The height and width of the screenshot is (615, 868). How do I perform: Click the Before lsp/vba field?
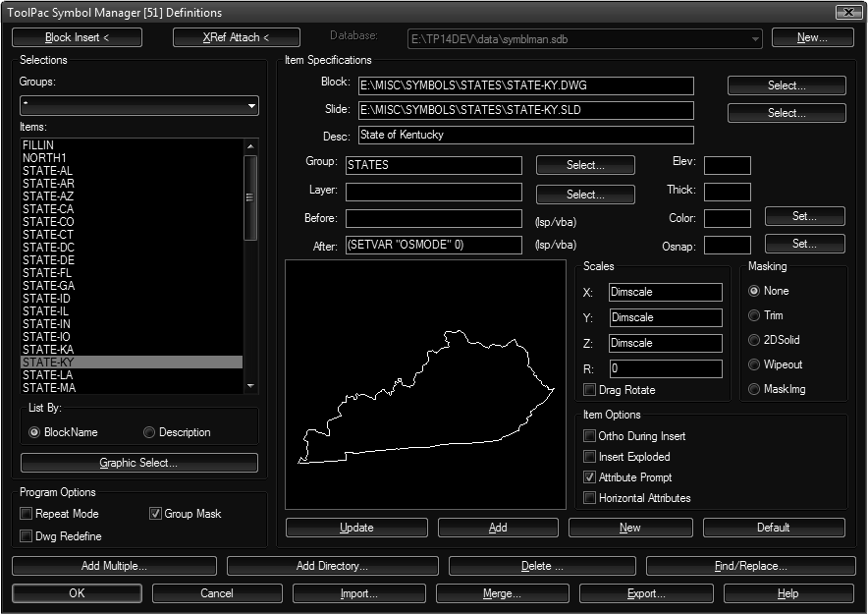tap(433, 218)
